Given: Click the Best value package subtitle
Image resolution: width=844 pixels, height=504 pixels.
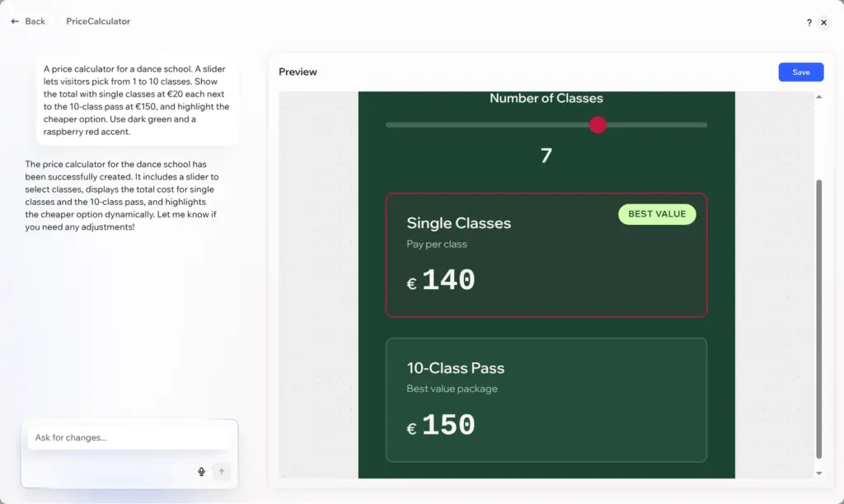Looking at the screenshot, I should tap(452, 389).
